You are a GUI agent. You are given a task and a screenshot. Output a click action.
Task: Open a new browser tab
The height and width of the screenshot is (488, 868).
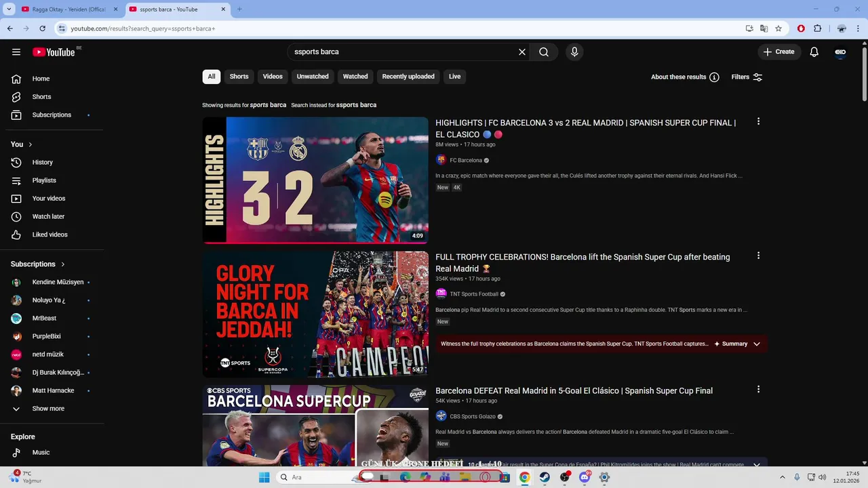point(239,9)
